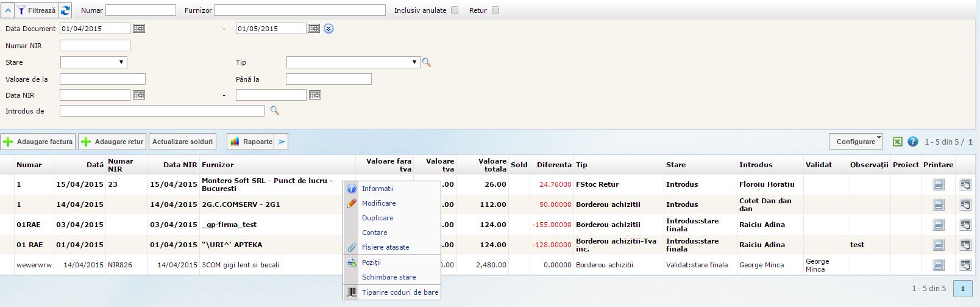
Task: Click search icon beside Introdus de field
Action: 275,111
